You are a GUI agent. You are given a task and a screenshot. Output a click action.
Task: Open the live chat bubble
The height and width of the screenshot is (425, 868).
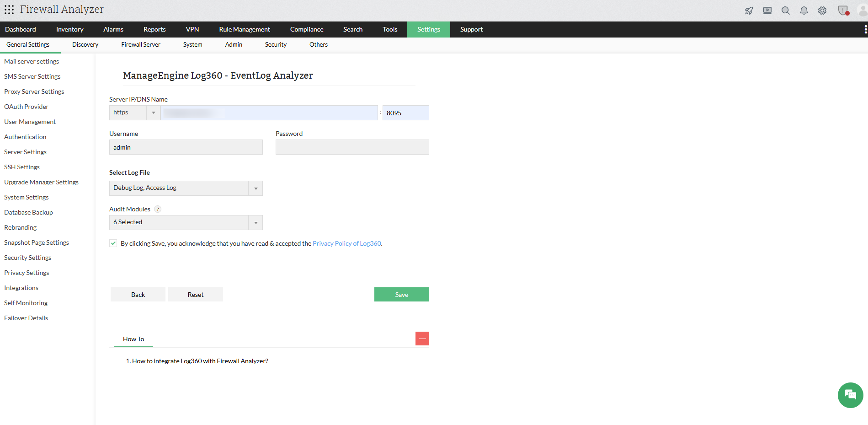pyautogui.click(x=850, y=395)
